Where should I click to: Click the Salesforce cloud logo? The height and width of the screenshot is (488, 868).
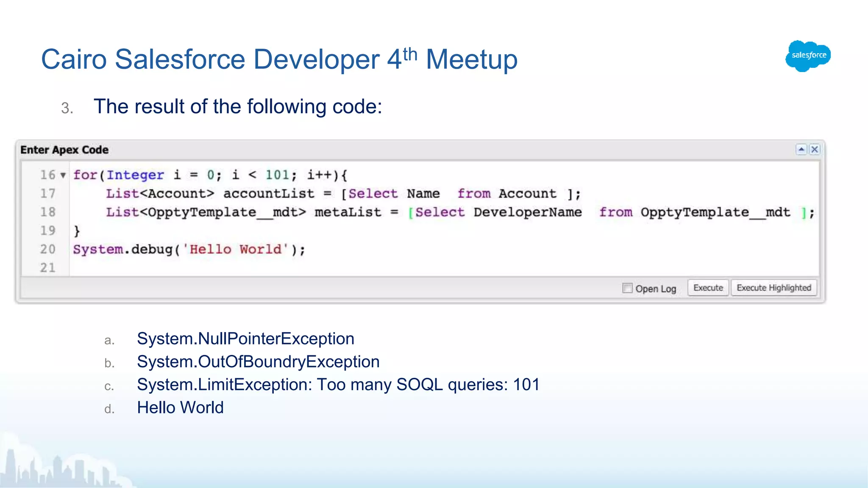pyautogui.click(x=808, y=56)
